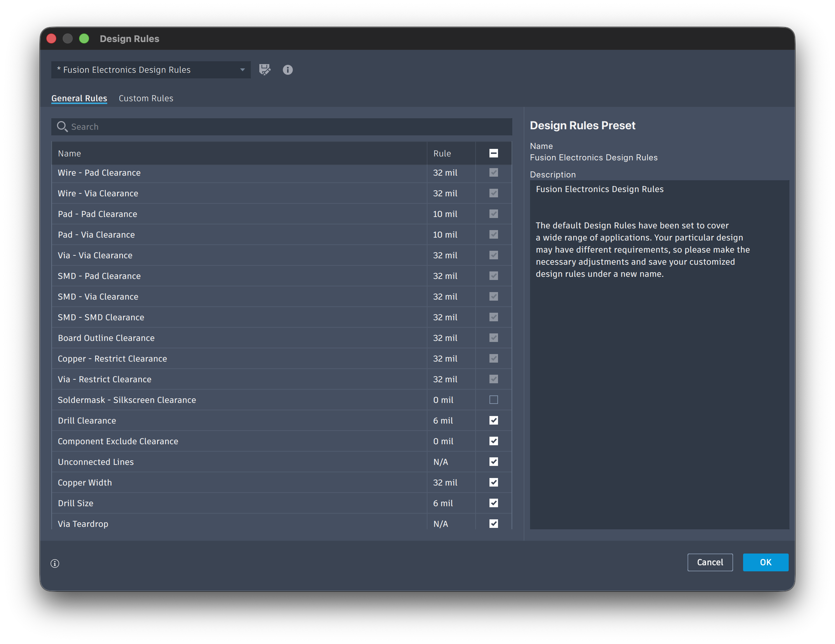Click the Cancel button
The width and height of the screenshot is (835, 644).
pos(710,562)
